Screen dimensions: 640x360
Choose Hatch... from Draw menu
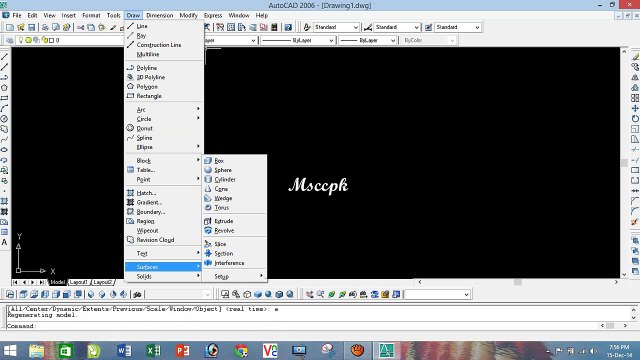click(164, 193)
